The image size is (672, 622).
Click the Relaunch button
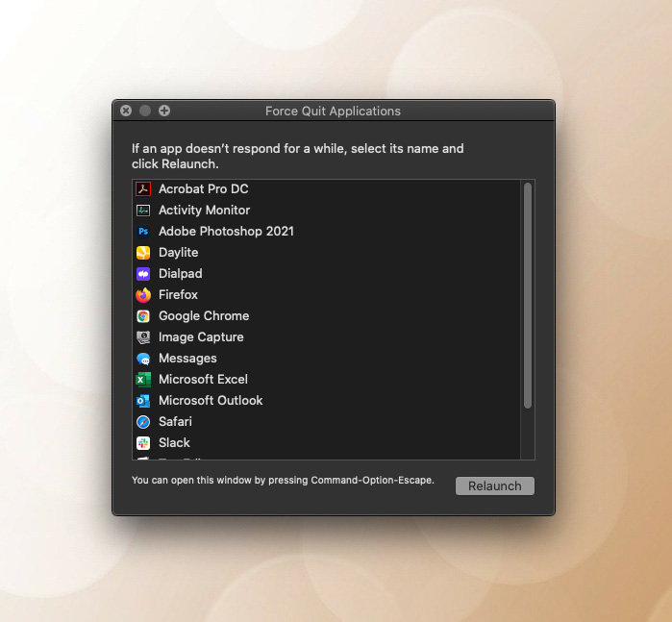click(494, 486)
